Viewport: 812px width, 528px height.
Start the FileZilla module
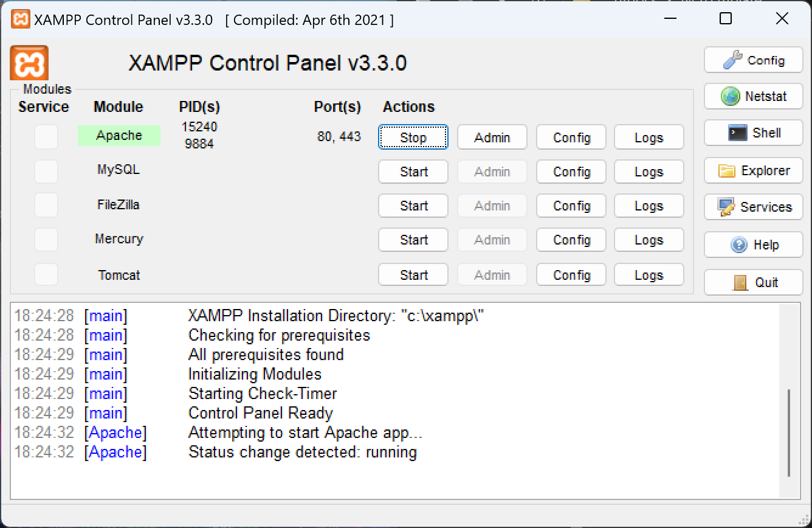tap(413, 206)
